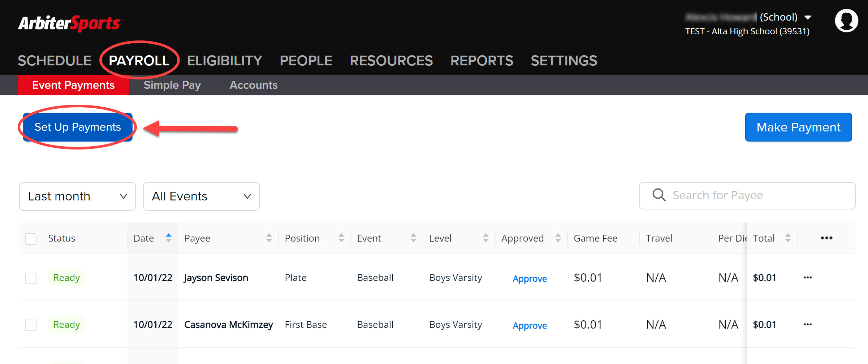The width and height of the screenshot is (868, 364).
Task: Open the REPORTS menu
Action: pos(481,61)
